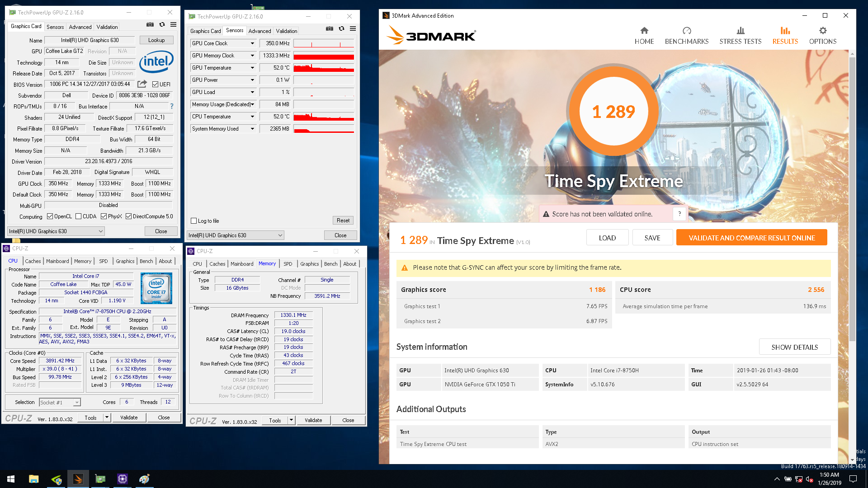The image size is (868, 488).
Task: Click the Reset button in GPU-Z Sensors
Action: 343,221
